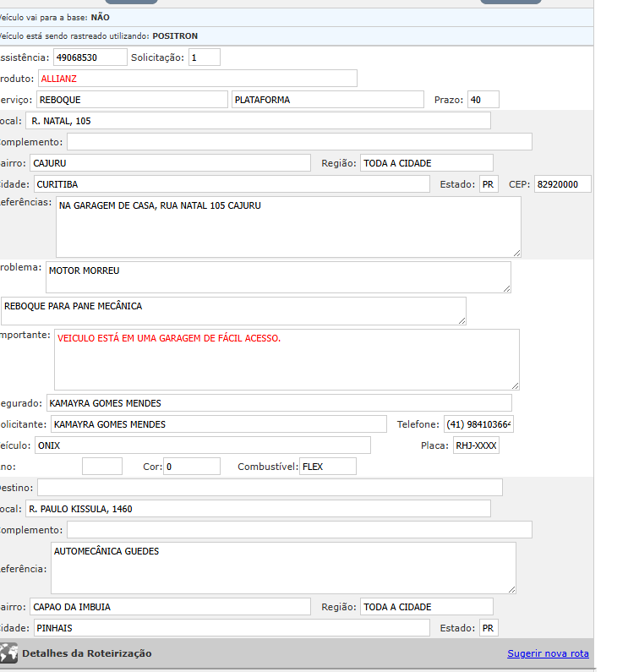Focus the Cidade field showing PINHAIS
Image resolution: width=639 pixels, height=672 pixels.
coord(232,627)
